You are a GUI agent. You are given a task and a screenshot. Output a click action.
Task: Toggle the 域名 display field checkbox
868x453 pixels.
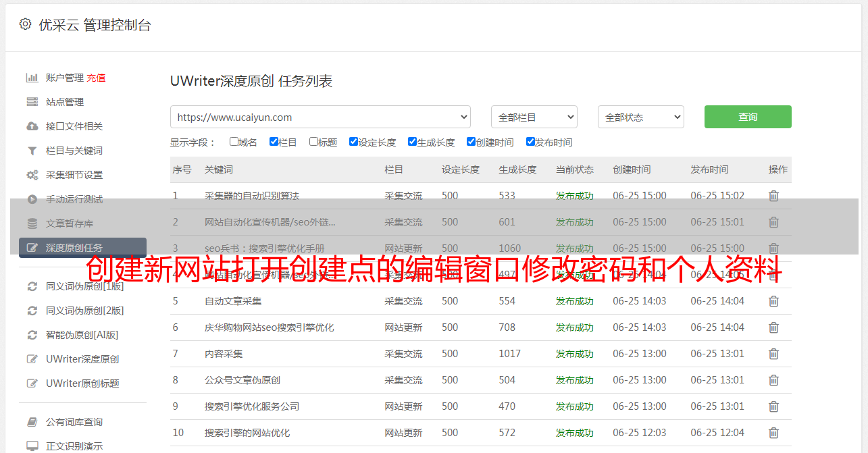pos(234,142)
